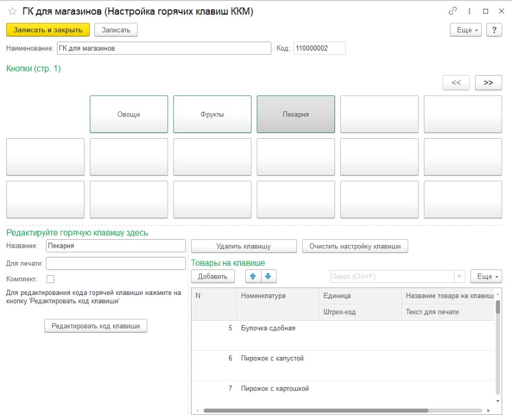
Task: Move selected product up with blue arrow
Action: pyautogui.click(x=253, y=277)
